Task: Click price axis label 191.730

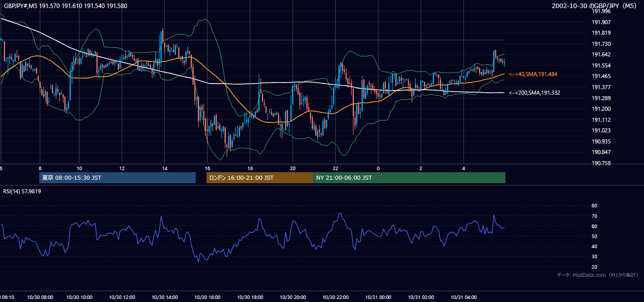Action: coord(601,44)
